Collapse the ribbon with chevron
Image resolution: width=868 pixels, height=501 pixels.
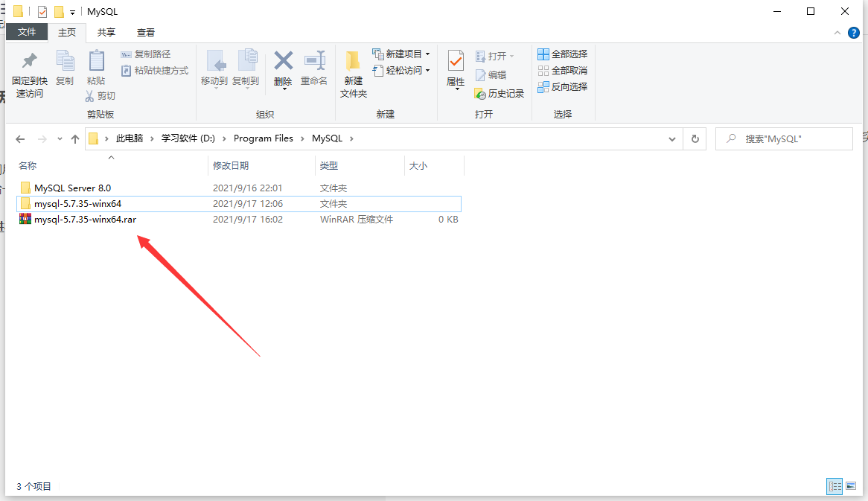pyautogui.click(x=837, y=33)
